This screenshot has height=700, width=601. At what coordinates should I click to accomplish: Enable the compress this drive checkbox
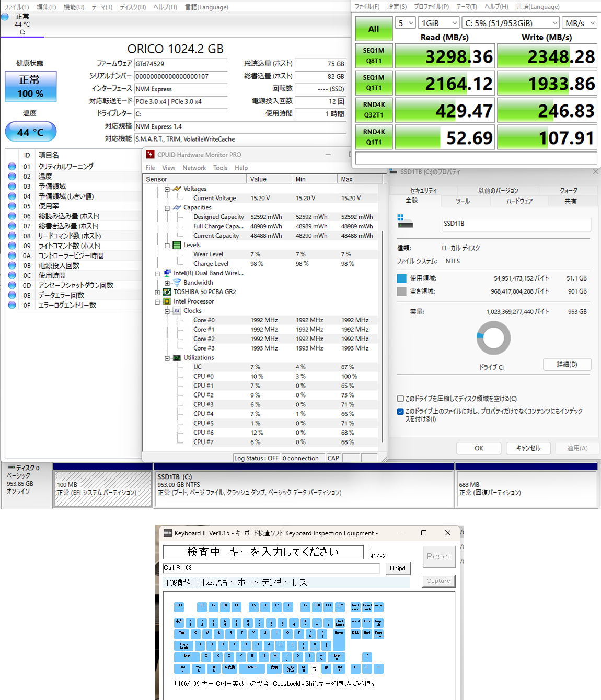tap(400, 399)
